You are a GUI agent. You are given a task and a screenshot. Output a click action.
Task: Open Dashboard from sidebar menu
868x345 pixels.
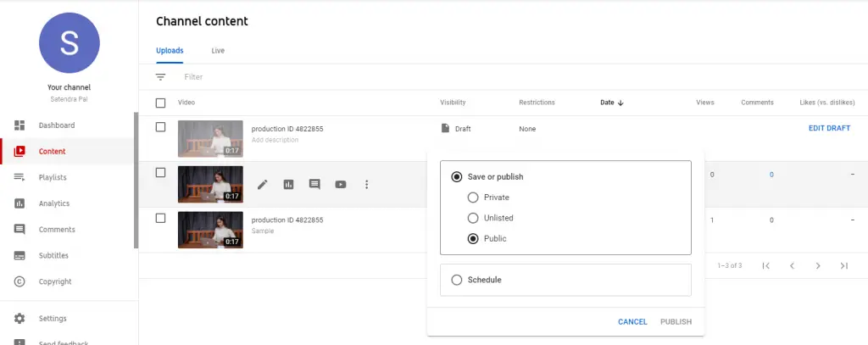pos(57,125)
